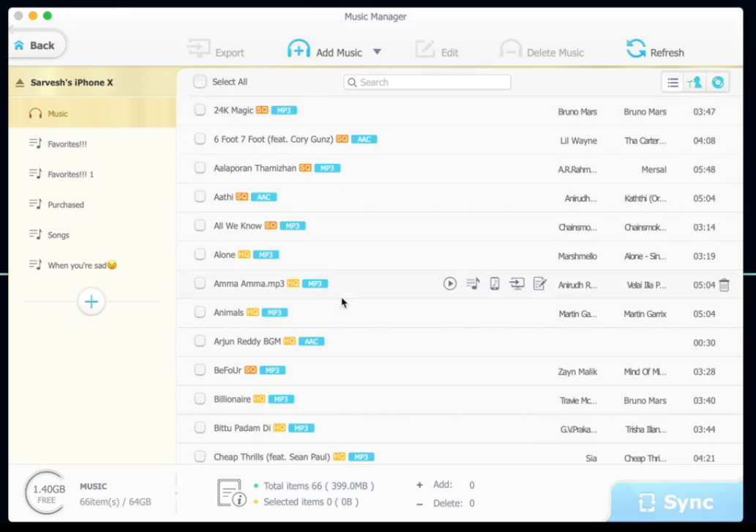Click the Export icon in toolbar
756x532 pixels.
(198, 48)
